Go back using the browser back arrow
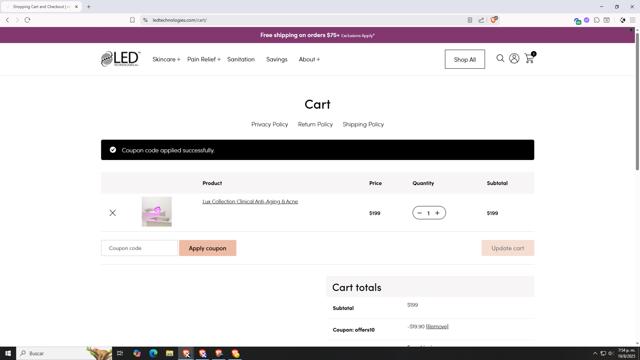The width and height of the screenshot is (640, 360). (7, 20)
